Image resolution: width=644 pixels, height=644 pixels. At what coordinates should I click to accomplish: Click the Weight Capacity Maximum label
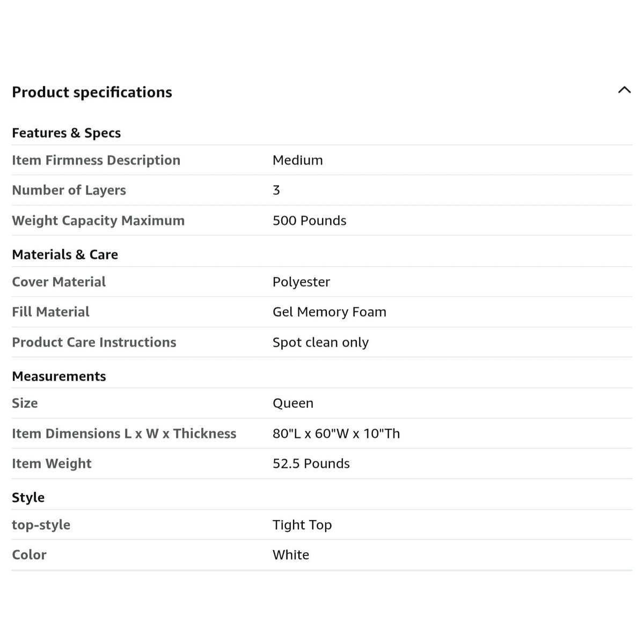[98, 221]
